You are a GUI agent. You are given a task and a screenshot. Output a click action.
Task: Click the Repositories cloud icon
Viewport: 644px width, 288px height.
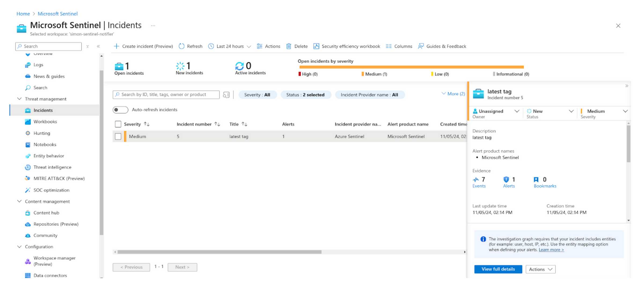click(28, 224)
